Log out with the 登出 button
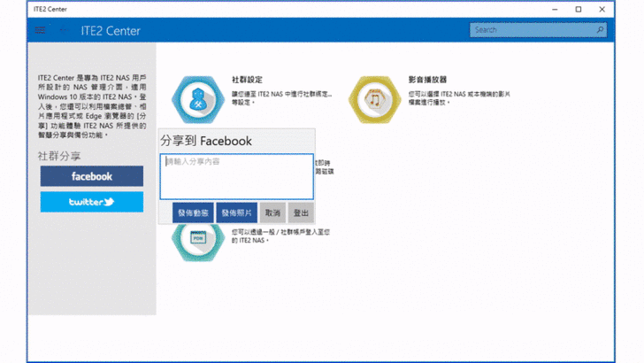Image resolution: width=644 pixels, height=363 pixels. click(301, 212)
